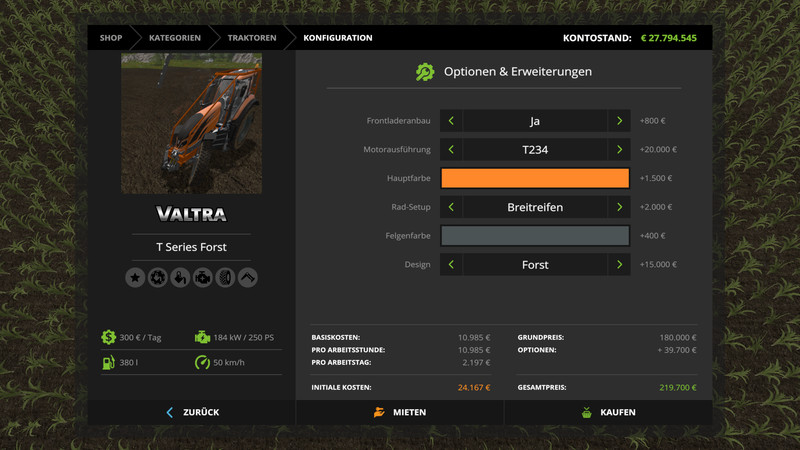Image resolution: width=800 pixels, height=450 pixels.
Task: Select previous Design with the left arrow
Action: click(x=451, y=265)
